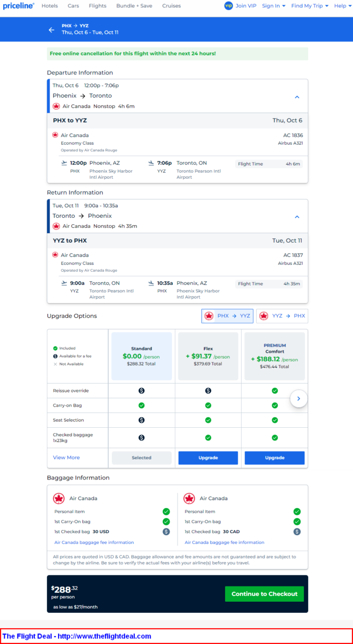Click the fee icon next to 30 USD
Image resolution: width=353 pixels, height=644 pixels.
pos(166,532)
